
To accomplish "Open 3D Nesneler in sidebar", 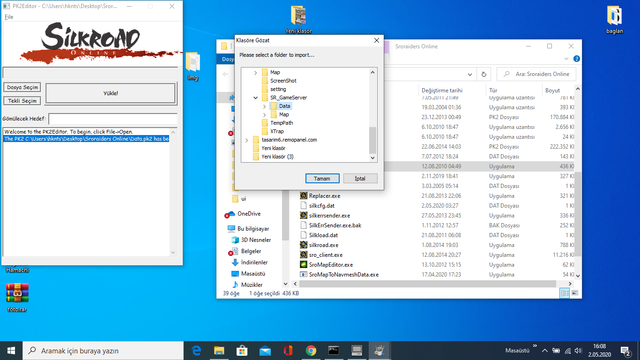I will click(256, 240).
